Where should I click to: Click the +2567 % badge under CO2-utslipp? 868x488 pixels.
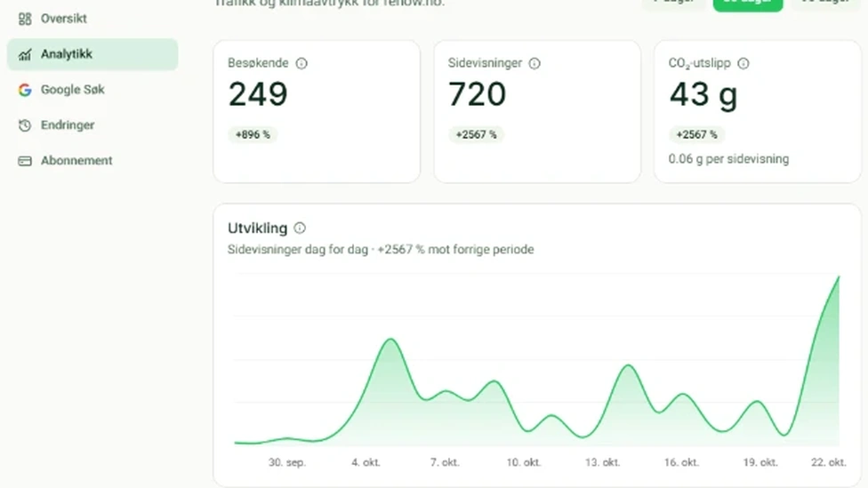pyautogui.click(x=696, y=134)
